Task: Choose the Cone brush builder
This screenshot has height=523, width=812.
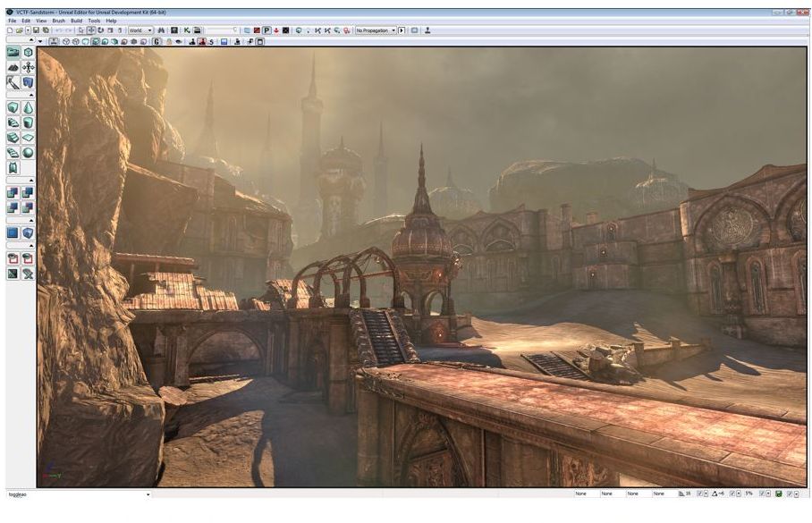Action: pos(28,107)
